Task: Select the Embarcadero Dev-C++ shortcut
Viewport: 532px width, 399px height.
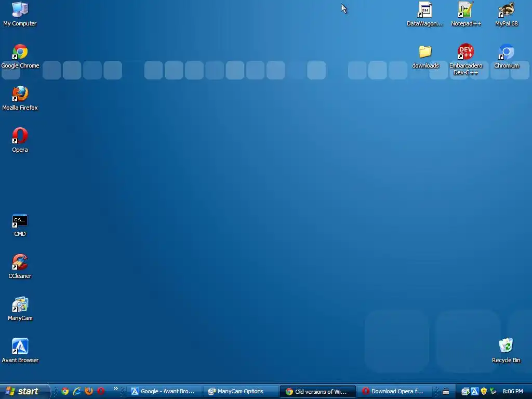Action: 466,59
